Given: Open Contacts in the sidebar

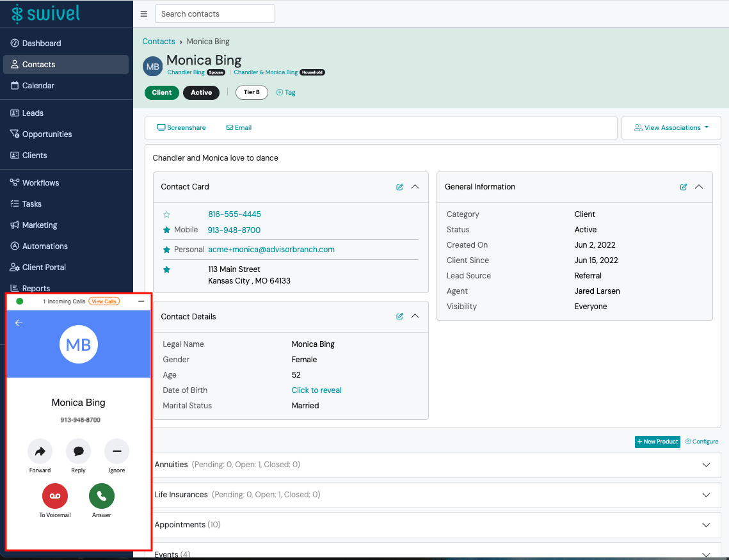Looking at the screenshot, I should pos(66,65).
